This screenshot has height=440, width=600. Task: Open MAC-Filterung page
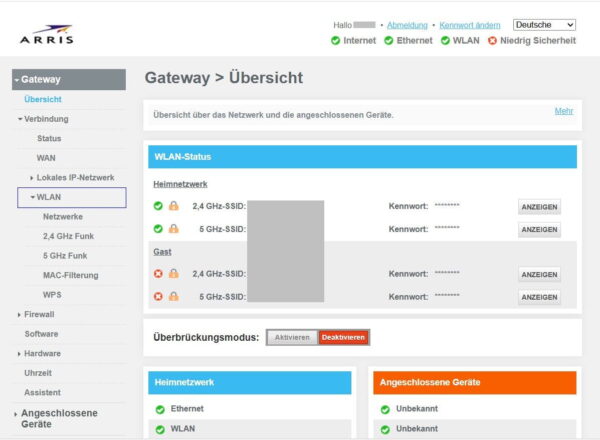(x=71, y=275)
